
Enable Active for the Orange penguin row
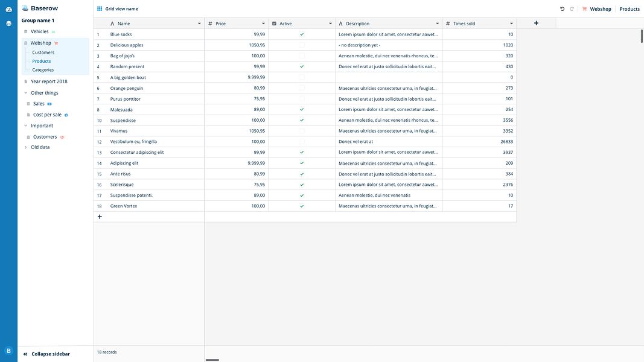pyautogui.click(x=301, y=87)
